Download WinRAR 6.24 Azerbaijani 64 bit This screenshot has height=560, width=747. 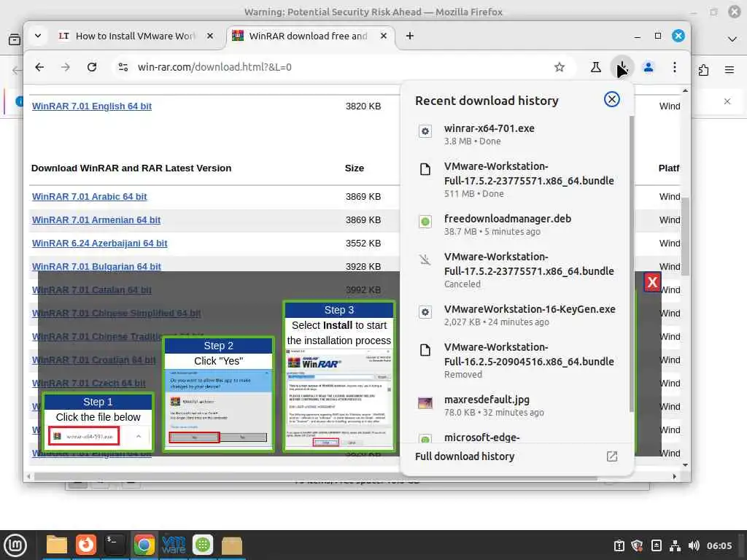coord(99,244)
